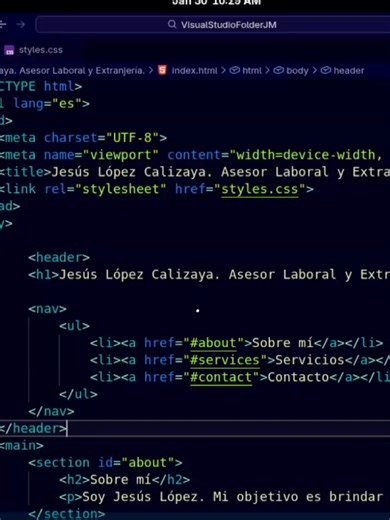Viewport: 390px width, 520px height.
Task: Click the section id="about" line
Action: 105,462
